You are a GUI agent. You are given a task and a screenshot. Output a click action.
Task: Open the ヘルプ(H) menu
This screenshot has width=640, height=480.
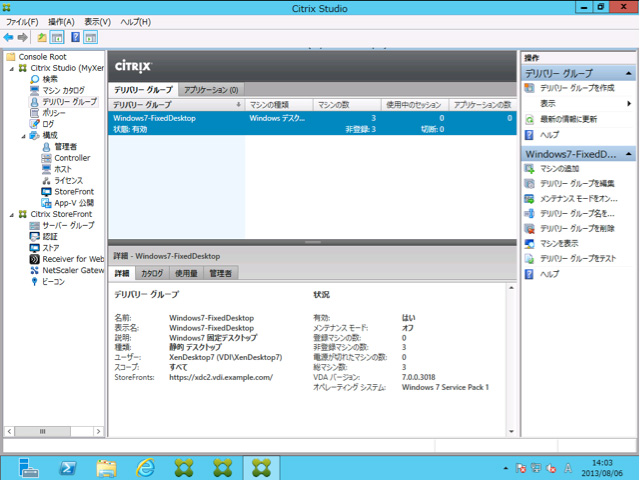pyautogui.click(x=136, y=22)
